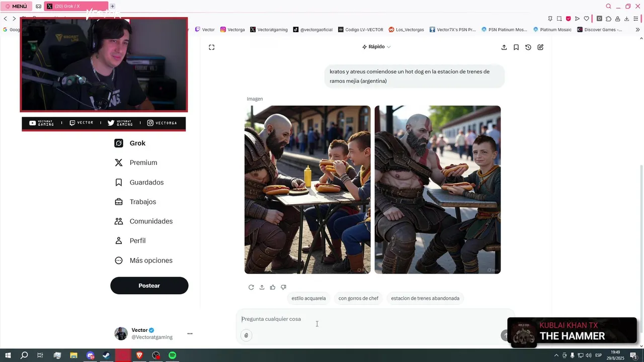Open the Los_Vectorgas bookmark
The width and height of the screenshot is (644, 362).
click(406, 30)
